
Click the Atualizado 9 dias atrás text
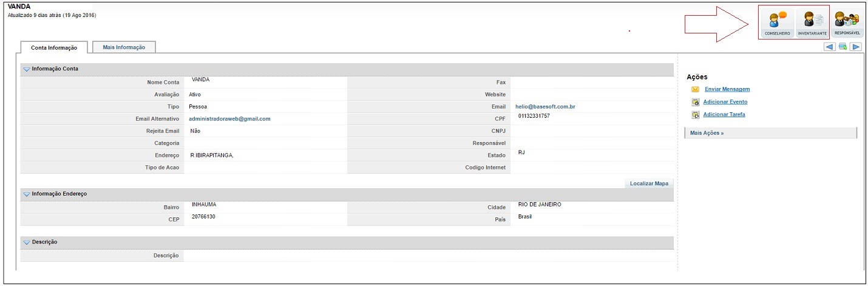[52, 15]
